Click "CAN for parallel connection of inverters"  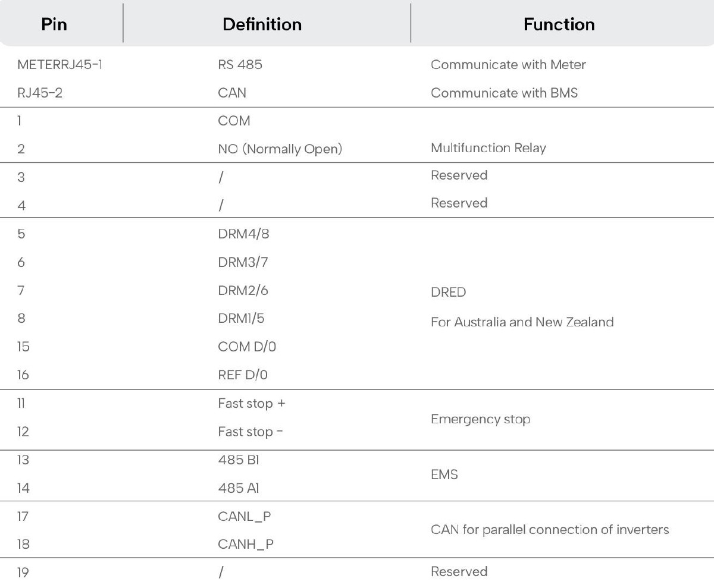(550, 529)
